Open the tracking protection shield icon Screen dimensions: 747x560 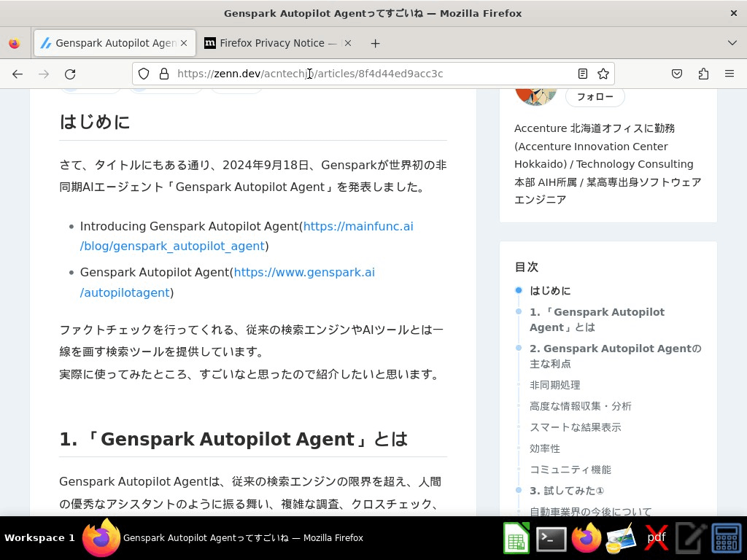(144, 74)
